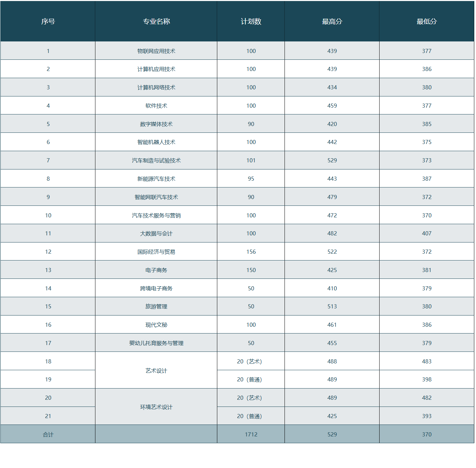The width and height of the screenshot is (476, 468).
Task: Click the 最低分 column header
Action: (x=427, y=21)
